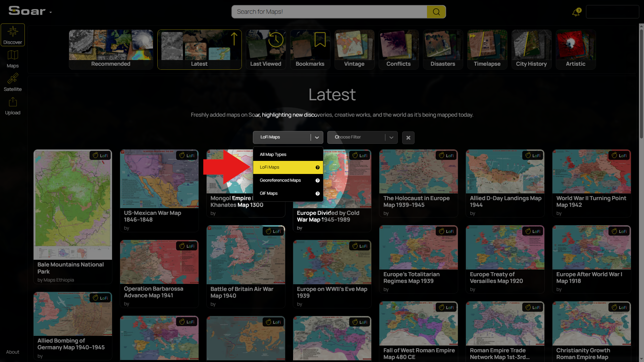
Task: Open the Upload sidebar icon
Action: pos(13,106)
